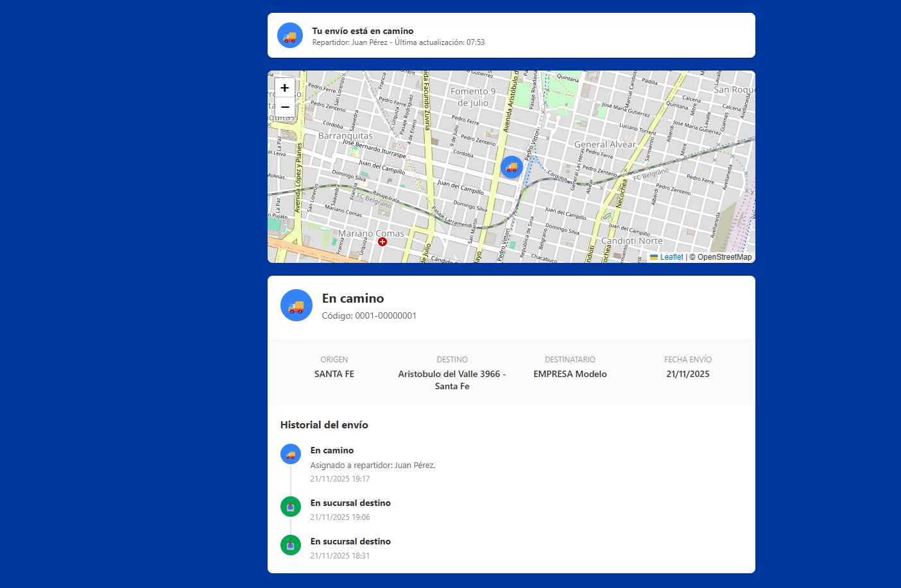Zoom in on the map

pos(285,88)
